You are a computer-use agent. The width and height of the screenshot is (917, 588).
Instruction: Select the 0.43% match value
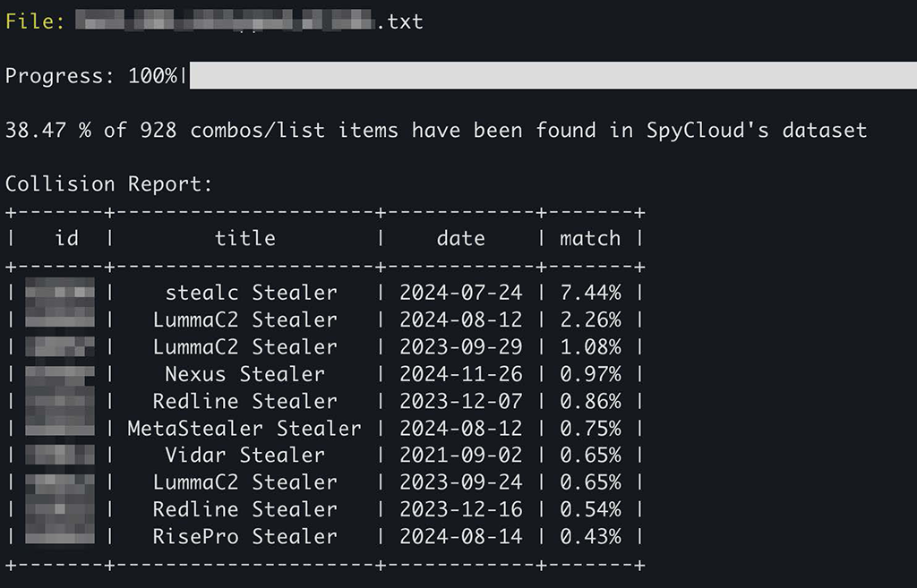click(x=590, y=536)
